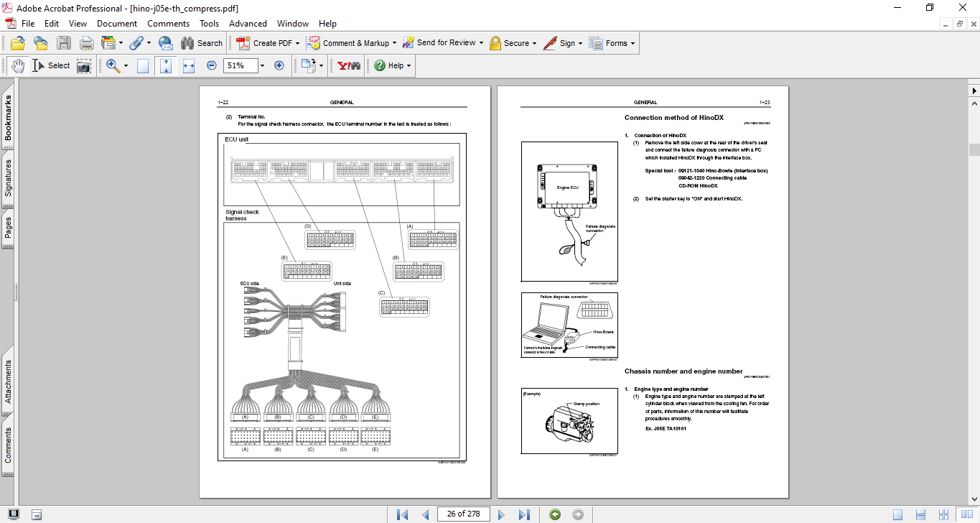Activate the Hand tool

tap(17, 65)
